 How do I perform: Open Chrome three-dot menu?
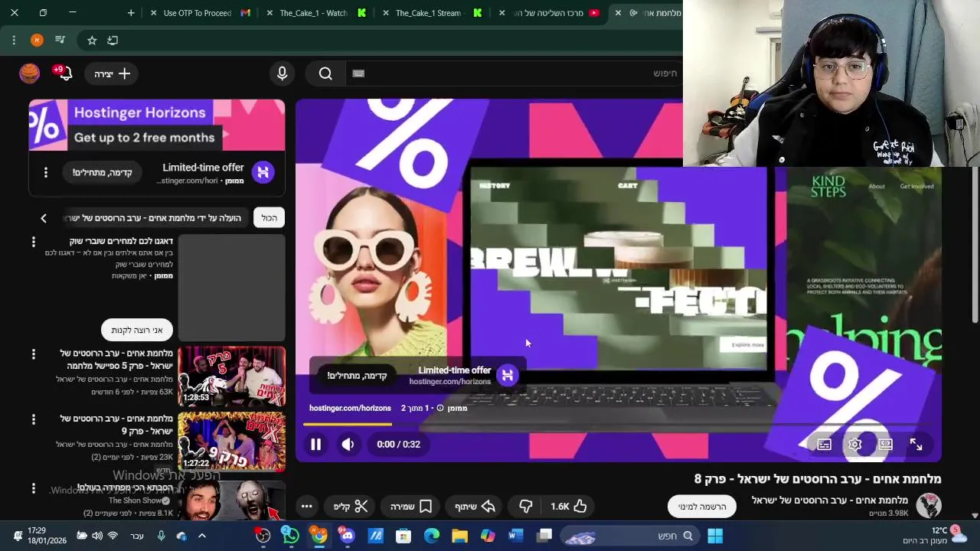tap(14, 40)
